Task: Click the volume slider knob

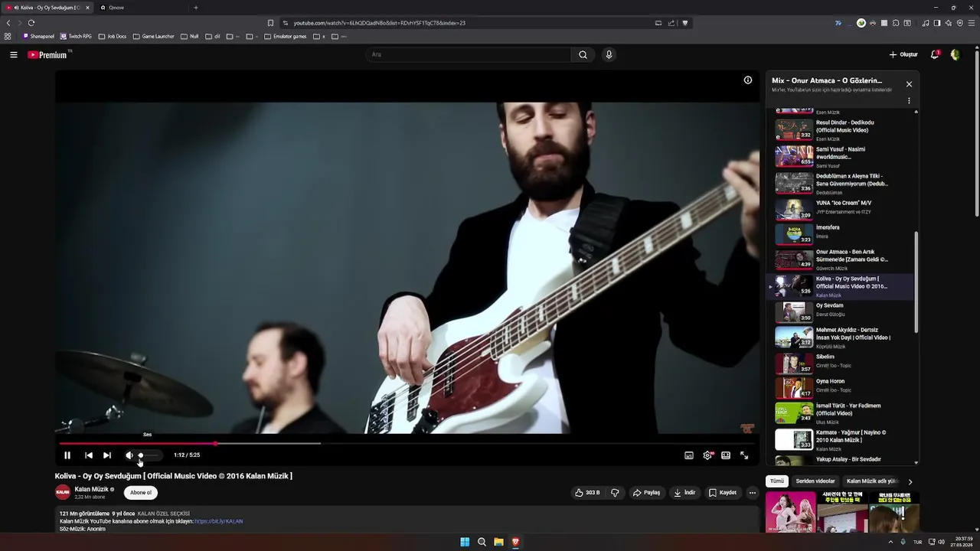Action: (141, 455)
